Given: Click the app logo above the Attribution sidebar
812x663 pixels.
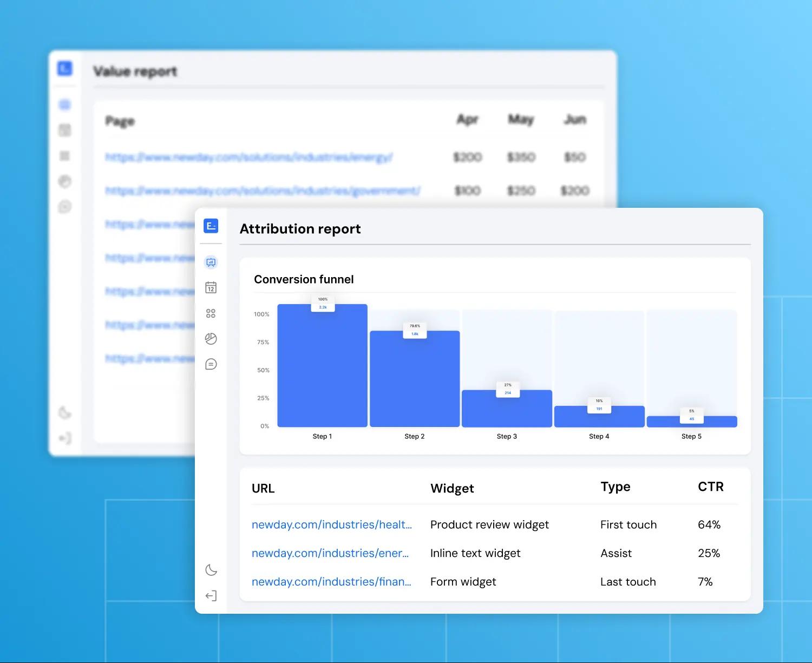Looking at the screenshot, I should tap(211, 226).
